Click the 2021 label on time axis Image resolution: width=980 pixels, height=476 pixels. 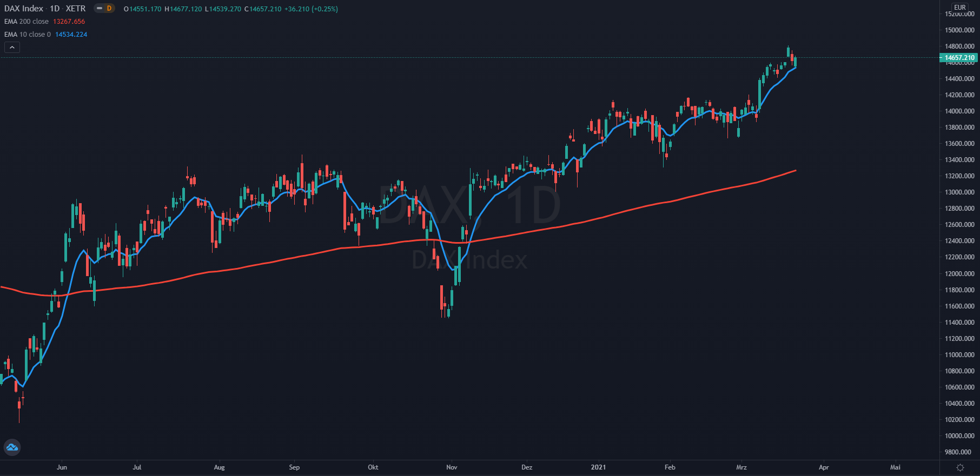598,467
